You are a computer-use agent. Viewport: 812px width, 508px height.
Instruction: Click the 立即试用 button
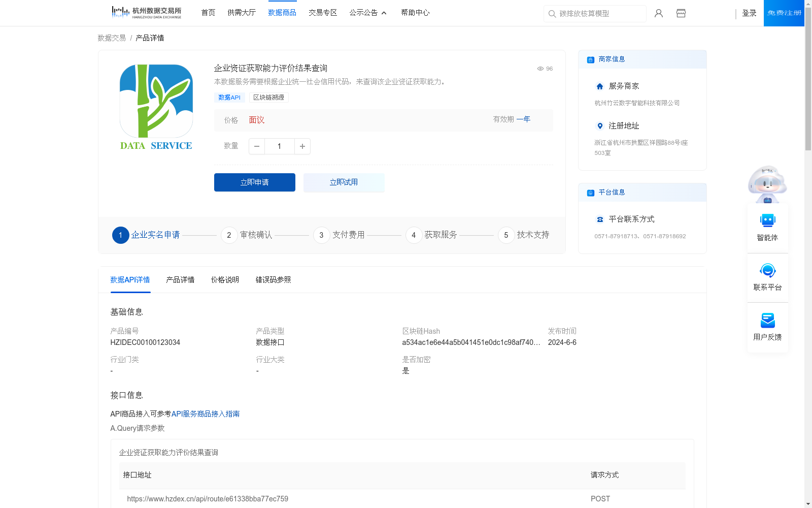click(344, 182)
